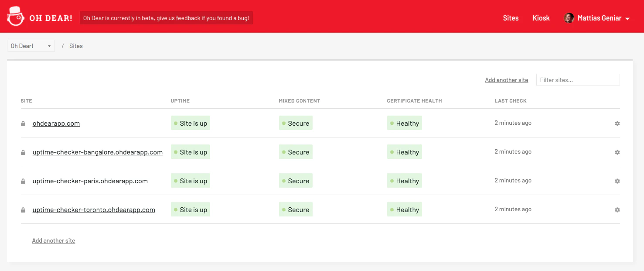Click the beta feedback banner message

tap(166, 18)
